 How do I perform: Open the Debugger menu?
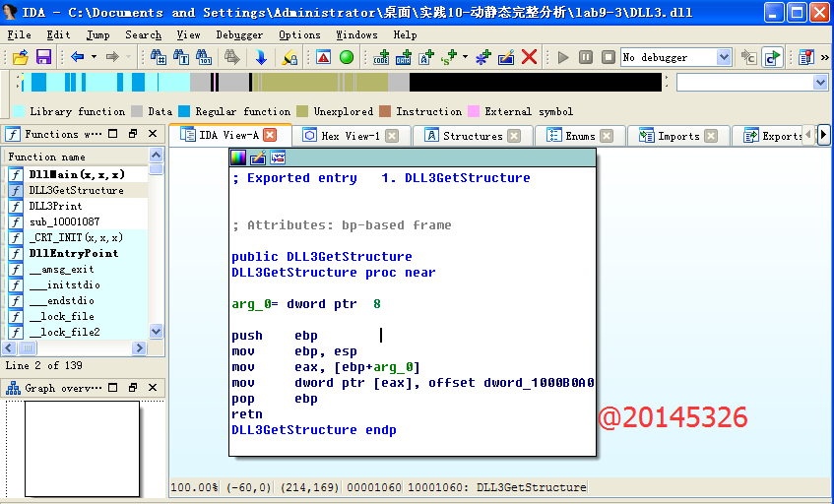(239, 34)
